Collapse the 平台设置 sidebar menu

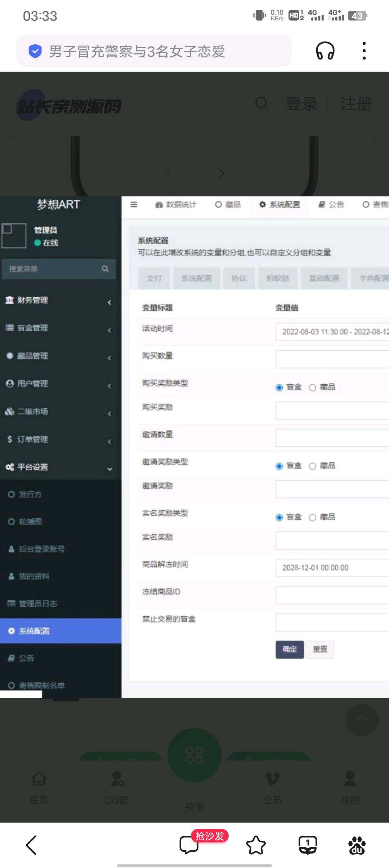pyautogui.click(x=58, y=468)
